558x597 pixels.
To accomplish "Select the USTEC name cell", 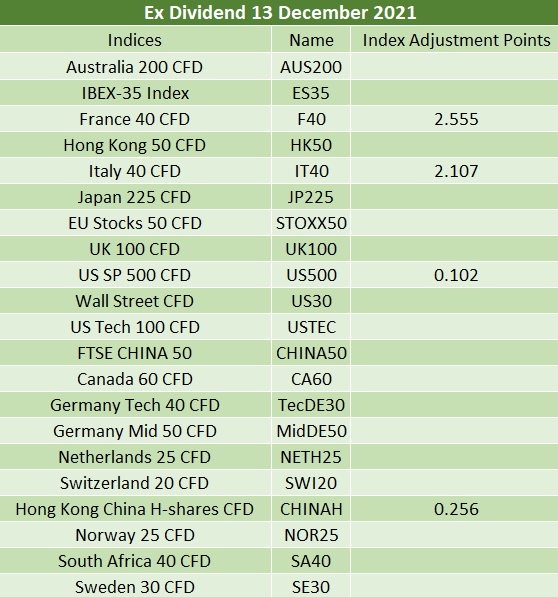I will click(x=312, y=327).
